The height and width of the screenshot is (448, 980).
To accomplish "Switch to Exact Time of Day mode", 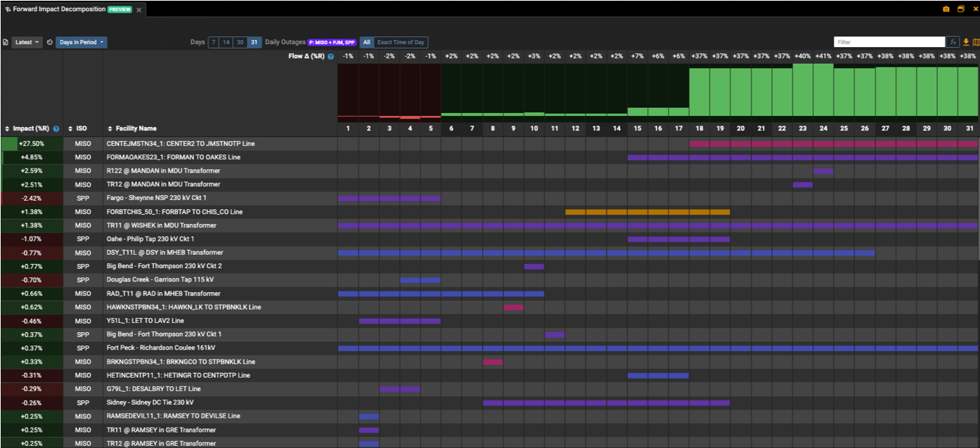I will [401, 42].
